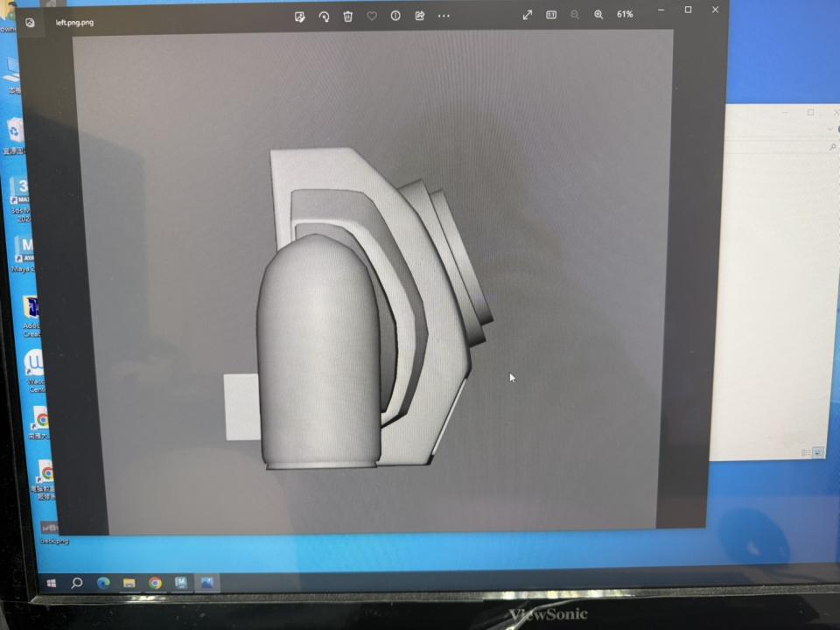Rotate the image

point(324,16)
